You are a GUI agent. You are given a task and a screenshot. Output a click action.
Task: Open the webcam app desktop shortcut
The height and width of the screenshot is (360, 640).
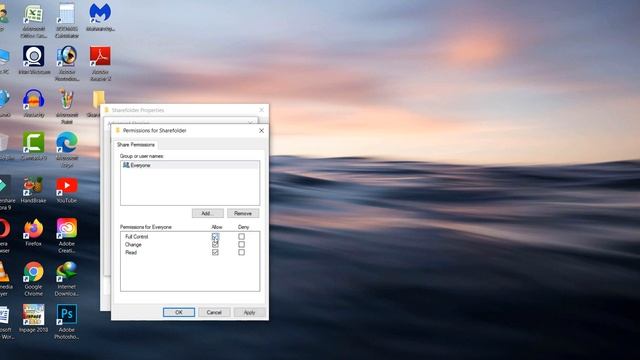tap(34, 60)
